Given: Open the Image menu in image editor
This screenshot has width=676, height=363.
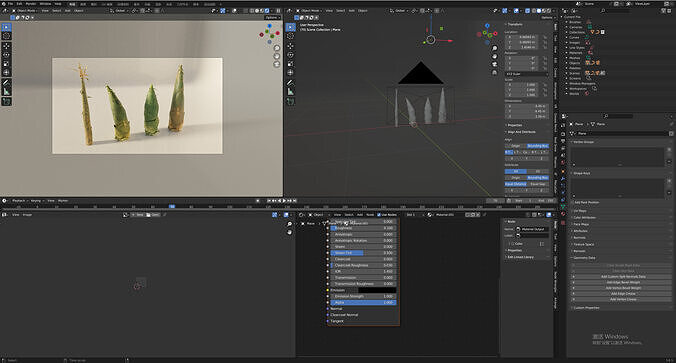Looking at the screenshot, I should click(27, 214).
